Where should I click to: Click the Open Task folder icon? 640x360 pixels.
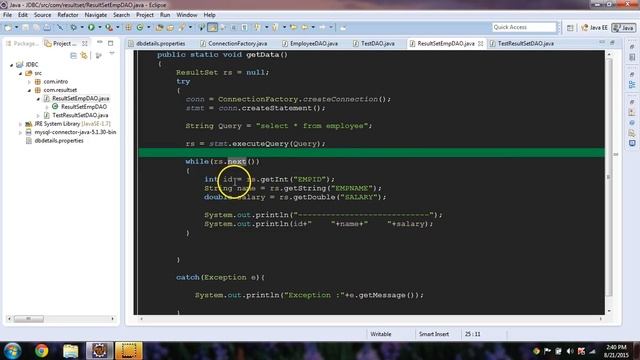click(x=170, y=27)
